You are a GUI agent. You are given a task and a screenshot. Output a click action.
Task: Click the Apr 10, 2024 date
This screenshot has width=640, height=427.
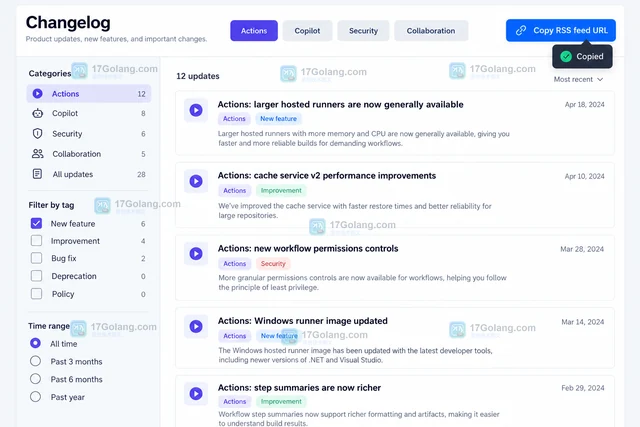point(584,176)
